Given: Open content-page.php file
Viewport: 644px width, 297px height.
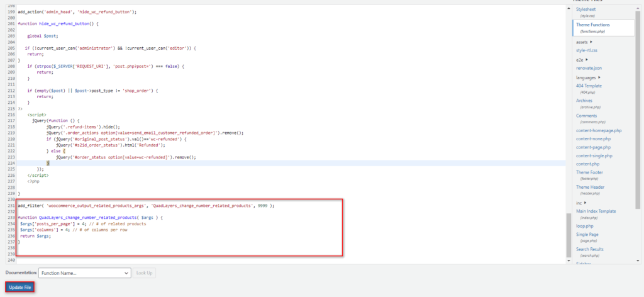Looking at the screenshot, I should (593, 147).
